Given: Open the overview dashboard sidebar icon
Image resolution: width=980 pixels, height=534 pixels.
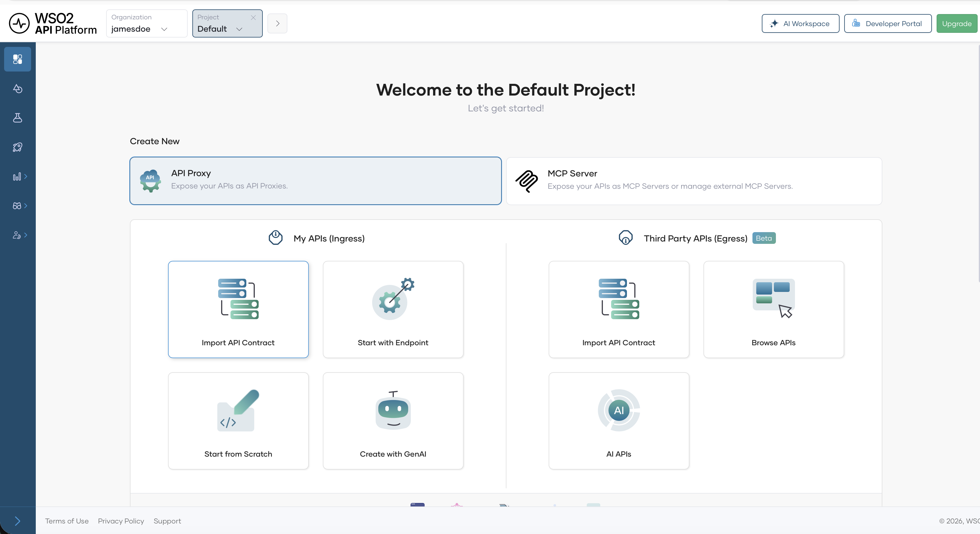Looking at the screenshot, I should pyautogui.click(x=18, y=59).
